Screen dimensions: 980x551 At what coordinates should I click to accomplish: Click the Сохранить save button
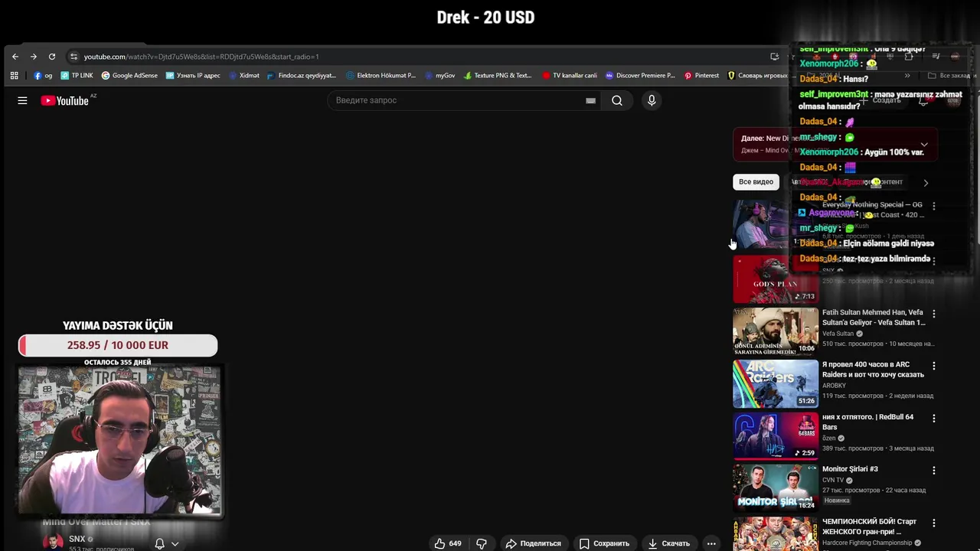click(x=604, y=543)
